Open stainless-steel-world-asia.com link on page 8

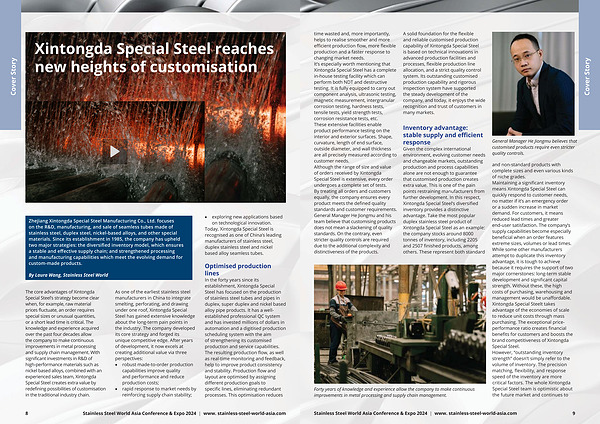241,410
